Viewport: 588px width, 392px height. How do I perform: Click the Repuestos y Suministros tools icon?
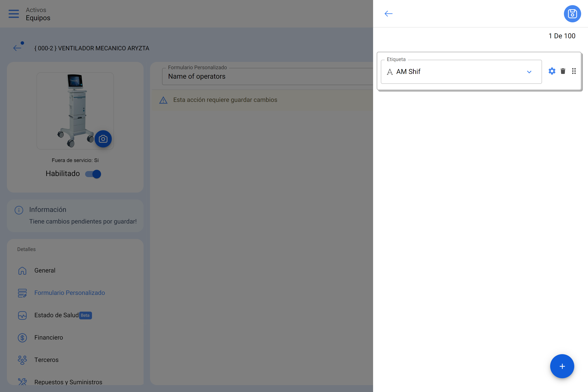point(22,382)
